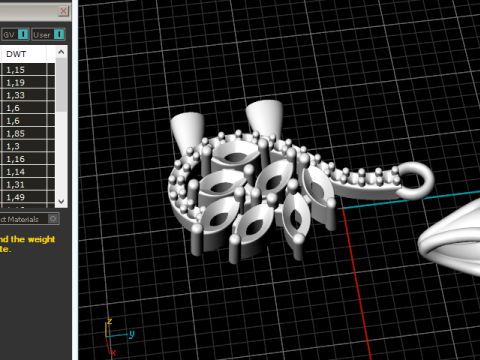Select the right cone-shaped sprue on pendant
The height and width of the screenshot is (360, 480).
(x=264, y=118)
